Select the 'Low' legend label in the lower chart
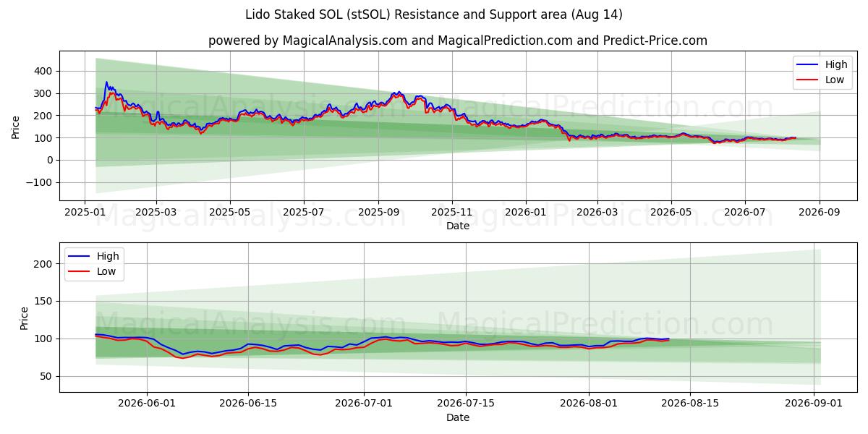Screen dimensions: 868x434 (x=107, y=271)
